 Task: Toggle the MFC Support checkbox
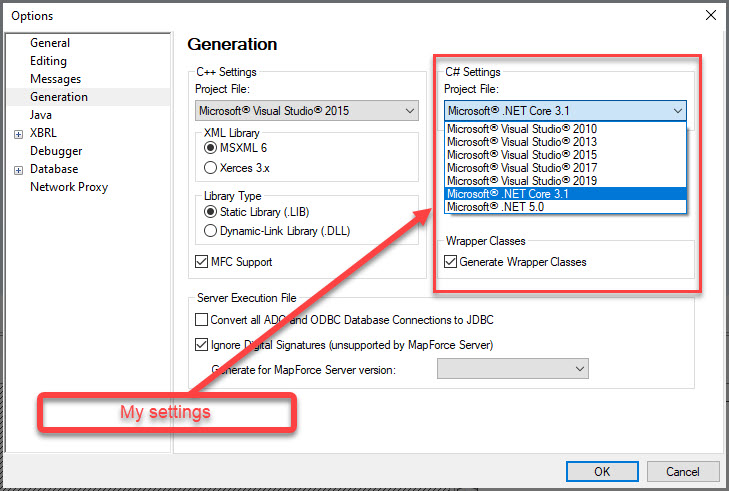(x=201, y=262)
